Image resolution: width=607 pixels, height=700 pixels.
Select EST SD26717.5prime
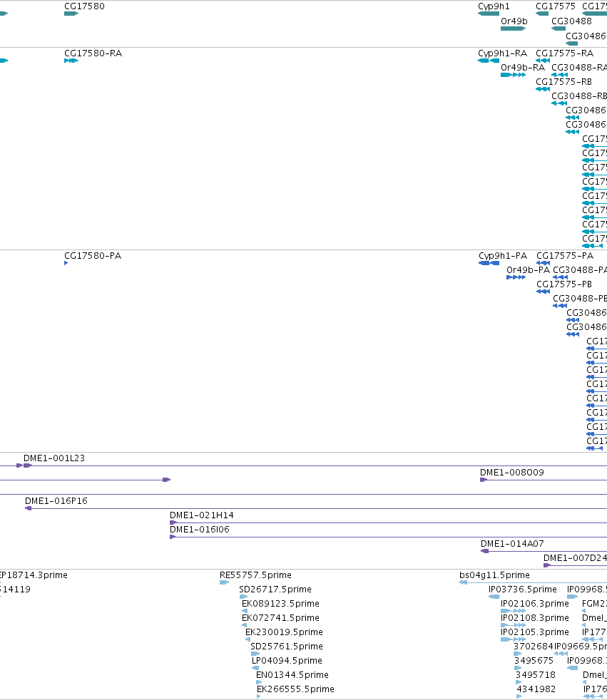[275, 590]
